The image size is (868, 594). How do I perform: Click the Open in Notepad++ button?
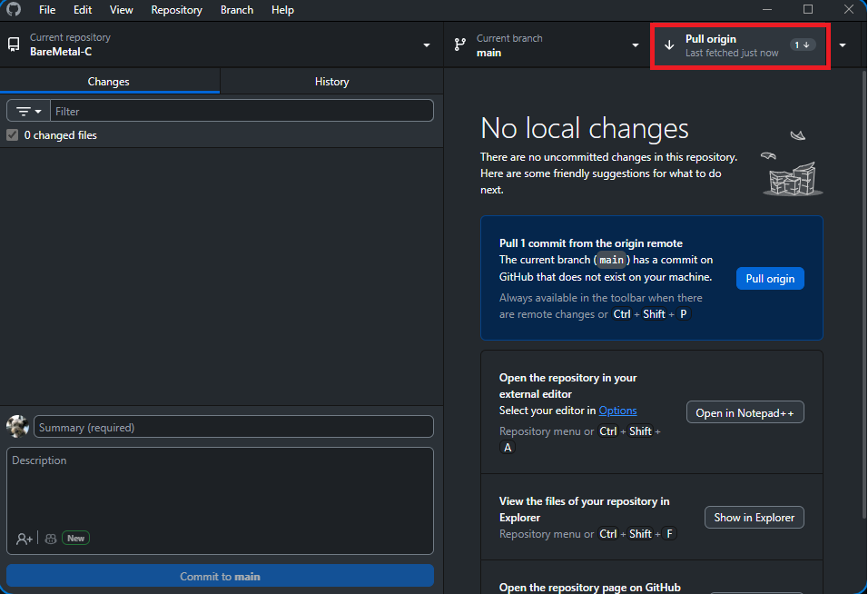point(745,412)
